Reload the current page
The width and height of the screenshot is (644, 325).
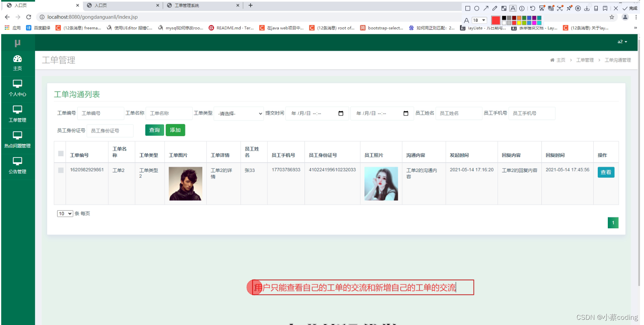click(29, 17)
